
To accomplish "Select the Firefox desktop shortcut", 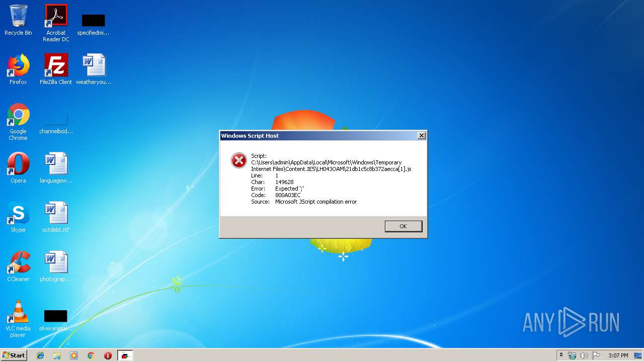I will [x=18, y=69].
